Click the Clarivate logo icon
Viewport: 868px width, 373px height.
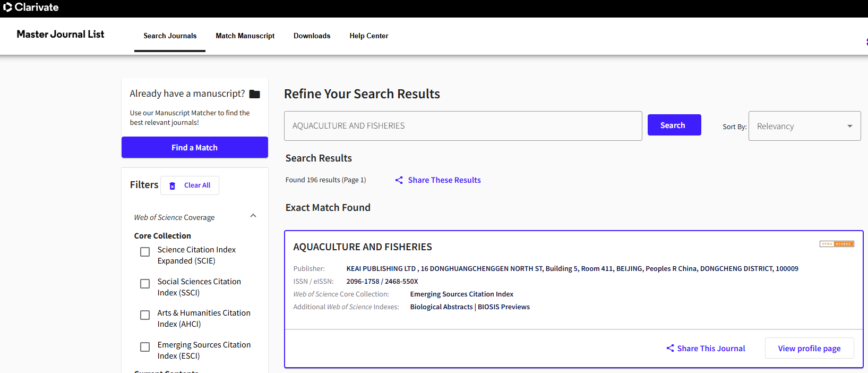pyautogui.click(x=7, y=7)
